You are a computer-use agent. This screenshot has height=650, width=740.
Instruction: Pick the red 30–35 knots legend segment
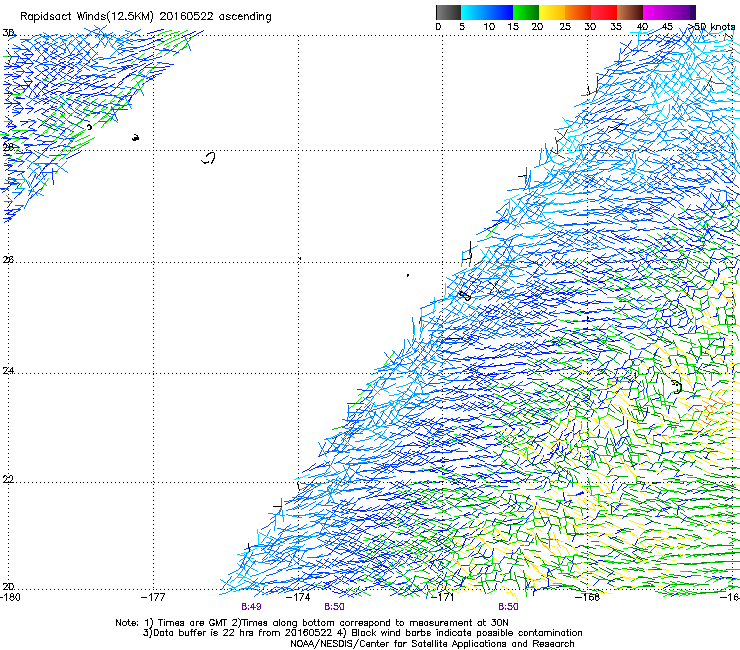604,12
